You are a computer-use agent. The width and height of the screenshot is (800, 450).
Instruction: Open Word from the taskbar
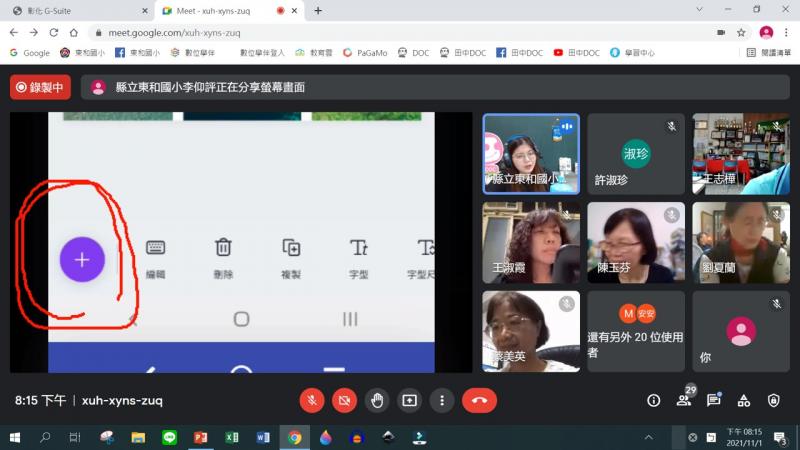(x=263, y=437)
